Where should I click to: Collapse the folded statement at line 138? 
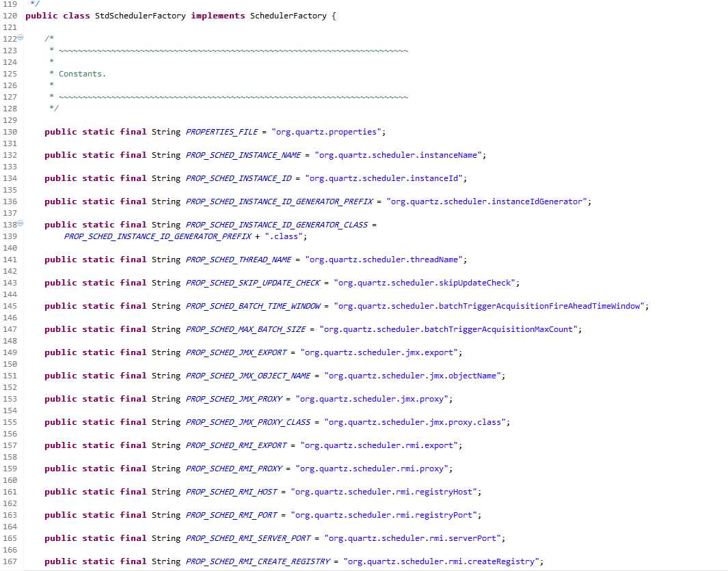[21, 223]
